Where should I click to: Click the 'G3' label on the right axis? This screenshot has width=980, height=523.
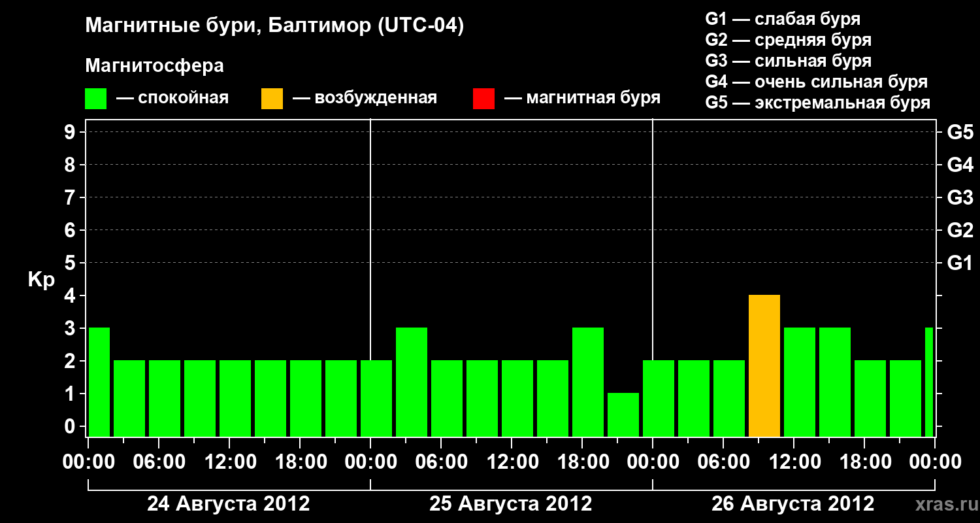click(x=960, y=197)
